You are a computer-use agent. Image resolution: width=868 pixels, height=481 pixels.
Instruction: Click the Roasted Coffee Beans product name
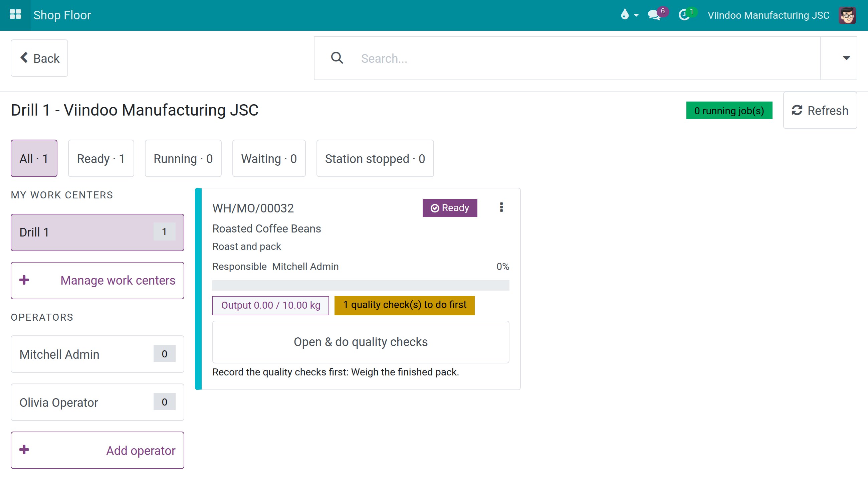[266, 228]
